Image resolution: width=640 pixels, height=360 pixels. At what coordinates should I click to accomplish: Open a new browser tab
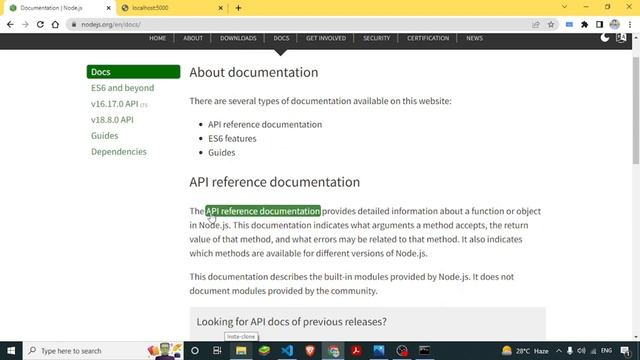pos(238,8)
